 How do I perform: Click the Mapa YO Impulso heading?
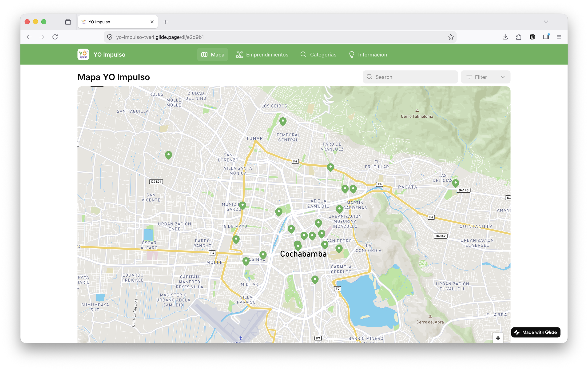[114, 77]
